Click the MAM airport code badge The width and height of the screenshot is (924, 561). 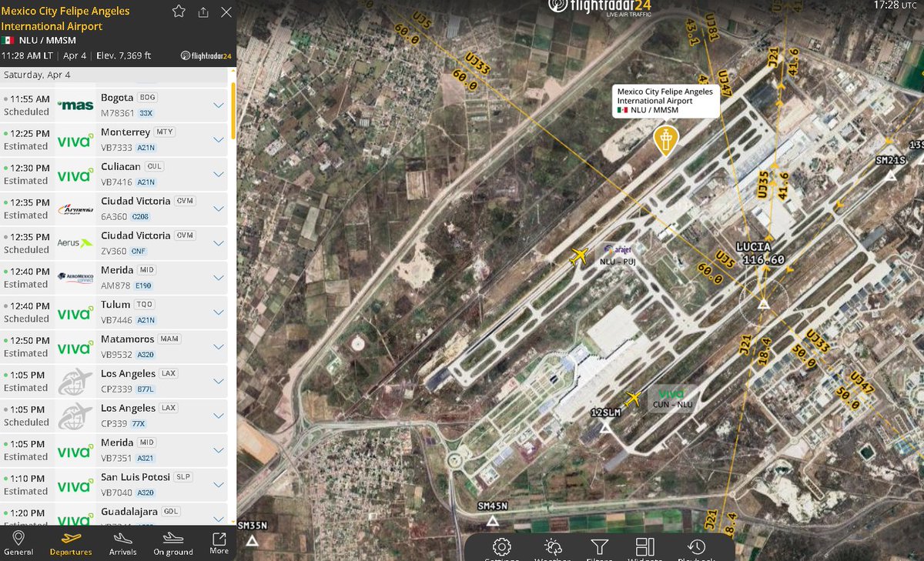point(169,339)
